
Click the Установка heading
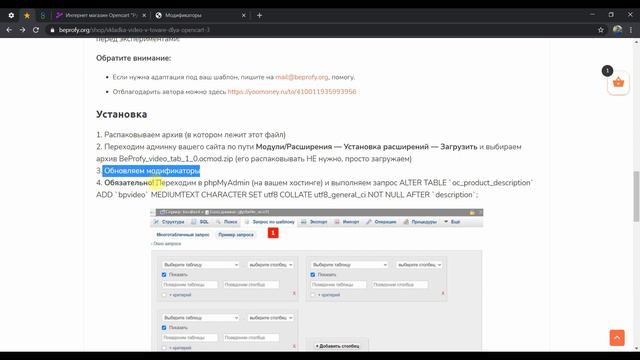122,114
